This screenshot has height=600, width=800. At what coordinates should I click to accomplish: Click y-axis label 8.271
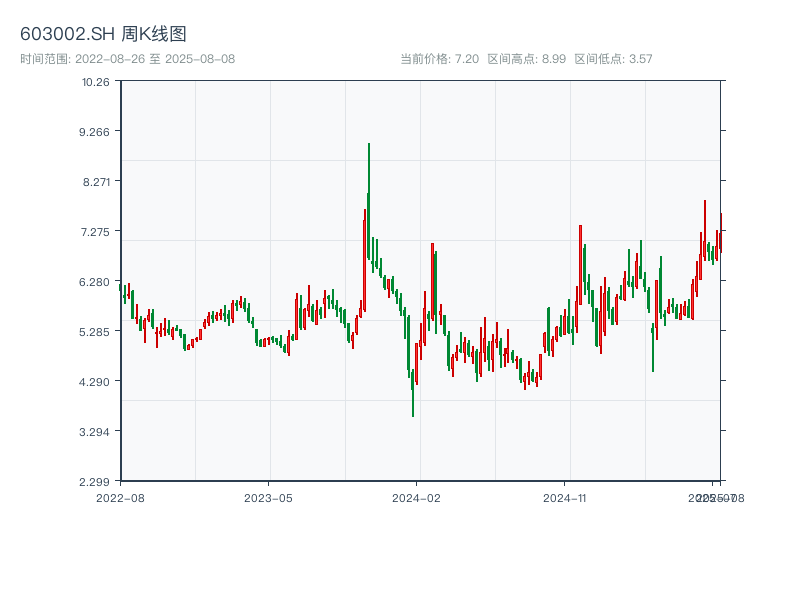[96, 182]
